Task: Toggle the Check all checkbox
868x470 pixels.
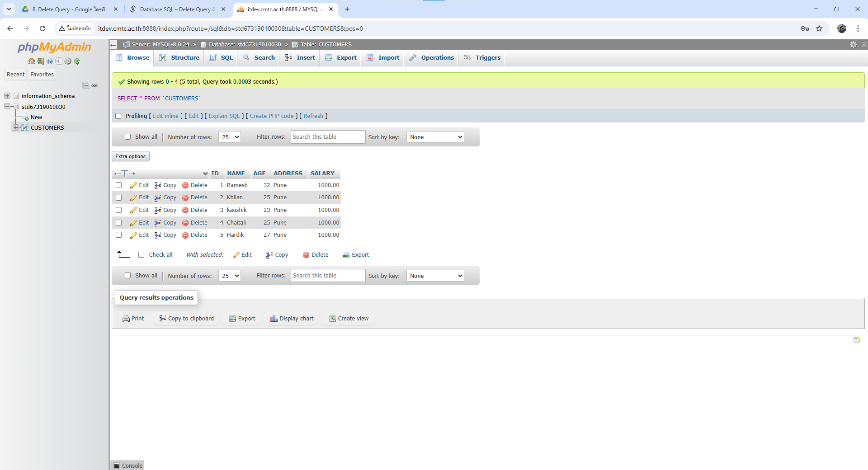Action: coord(142,255)
